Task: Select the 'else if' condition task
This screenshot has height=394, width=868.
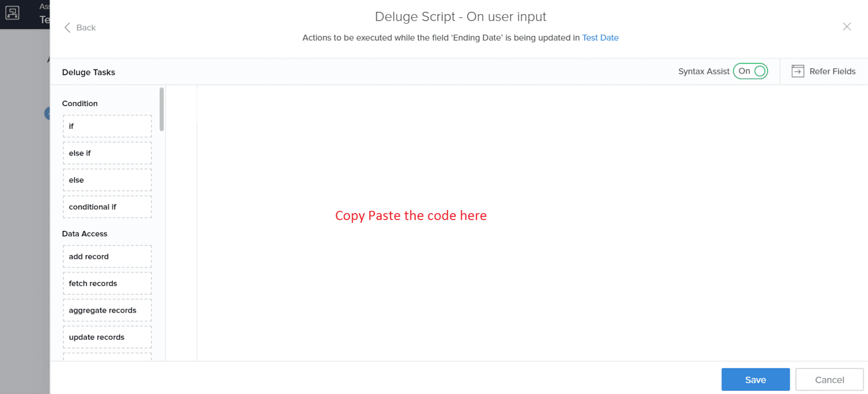Action: 107,153
